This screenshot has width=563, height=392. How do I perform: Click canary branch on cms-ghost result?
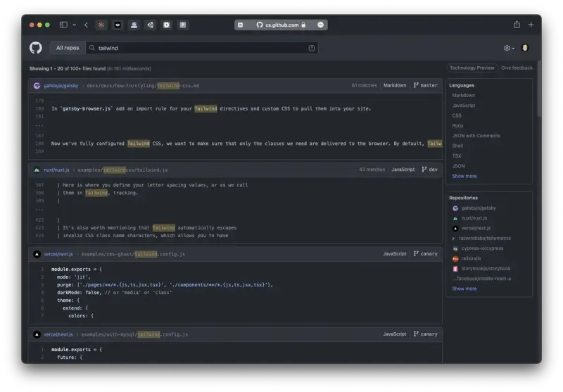click(426, 254)
